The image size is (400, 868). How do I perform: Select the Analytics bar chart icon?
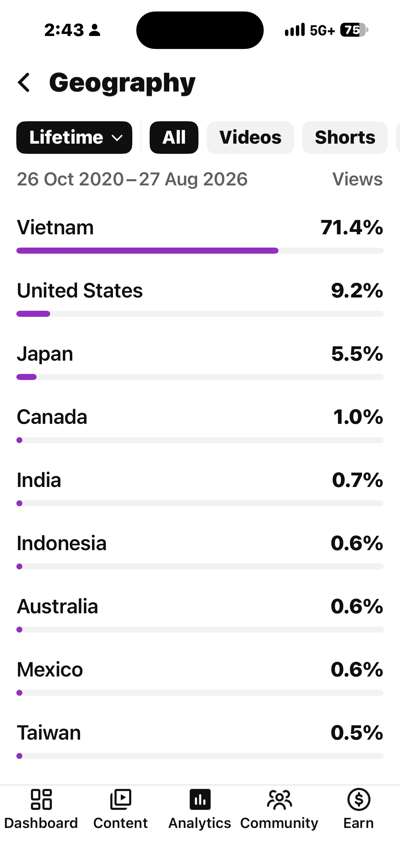200,799
